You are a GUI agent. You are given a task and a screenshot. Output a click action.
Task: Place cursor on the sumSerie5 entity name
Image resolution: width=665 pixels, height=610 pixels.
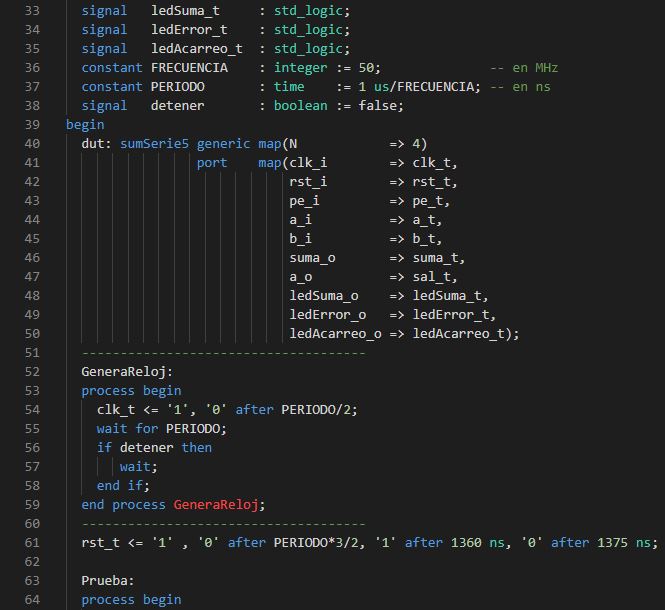pos(154,144)
